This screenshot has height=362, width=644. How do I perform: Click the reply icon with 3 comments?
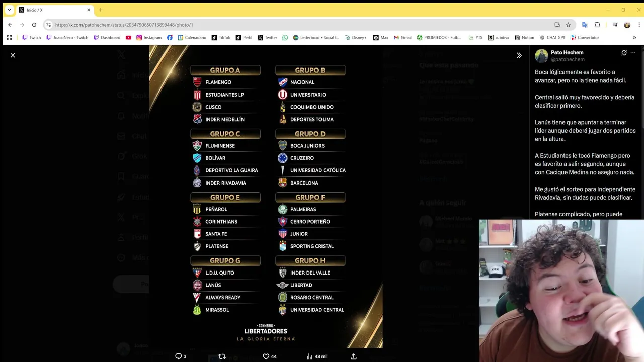[181, 356]
